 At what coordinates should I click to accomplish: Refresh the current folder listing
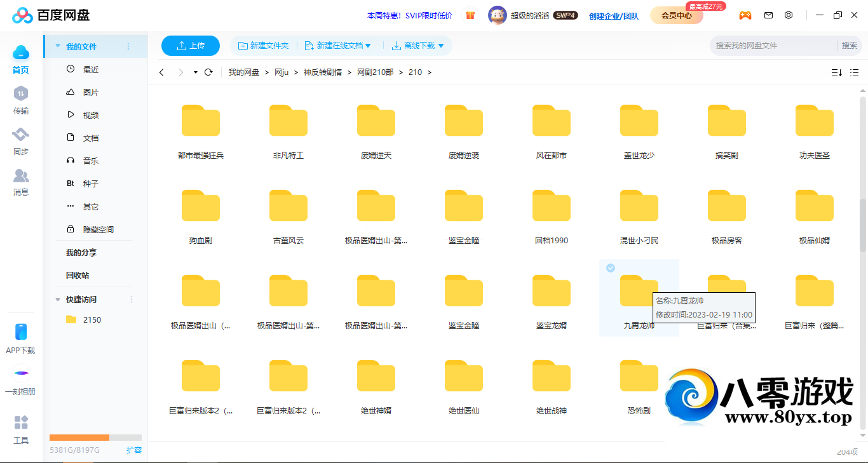[208, 72]
